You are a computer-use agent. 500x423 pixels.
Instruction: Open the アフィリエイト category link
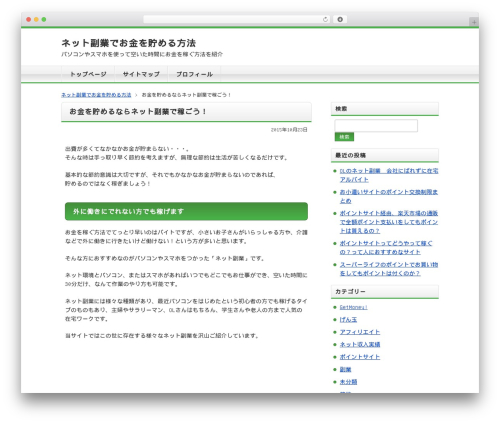(x=360, y=332)
